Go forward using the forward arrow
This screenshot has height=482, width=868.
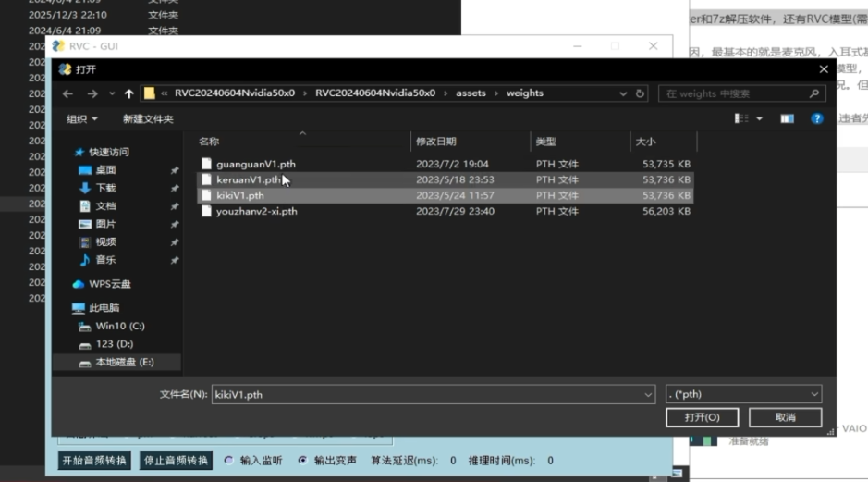(92, 93)
